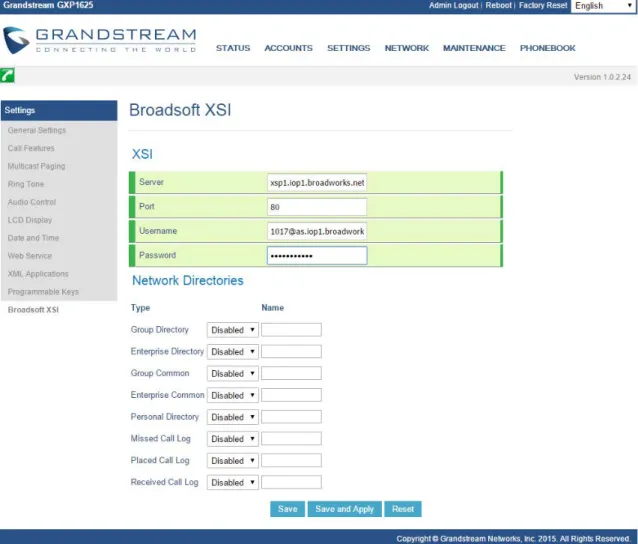The image size is (638, 544).
Task: Click Missed Call Log name field
Action: click(291, 439)
